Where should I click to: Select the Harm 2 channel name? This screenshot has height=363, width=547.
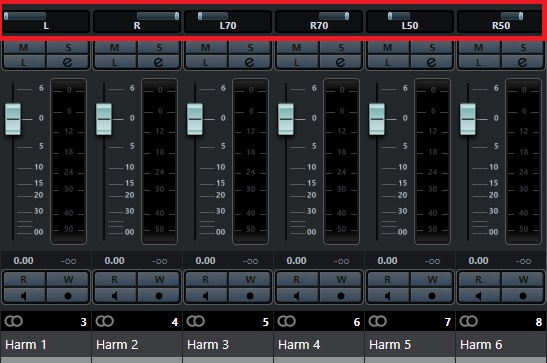tap(117, 345)
